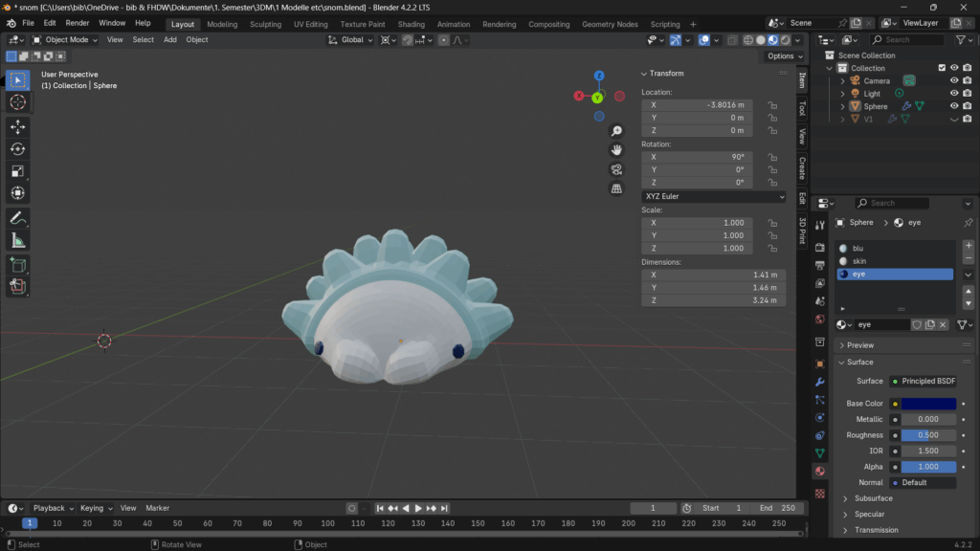Lock the X location value
980x551 pixels.
click(771, 105)
